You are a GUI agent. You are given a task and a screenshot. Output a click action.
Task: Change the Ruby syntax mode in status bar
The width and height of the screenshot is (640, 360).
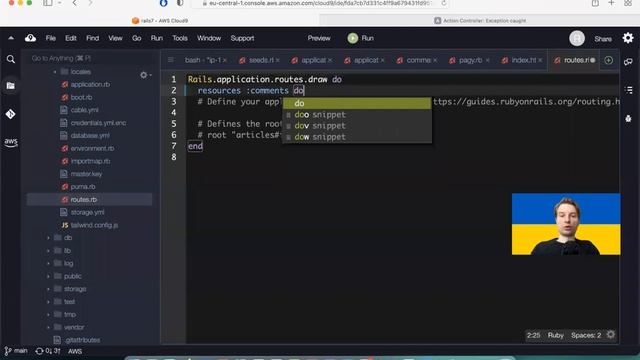tap(556, 335)
